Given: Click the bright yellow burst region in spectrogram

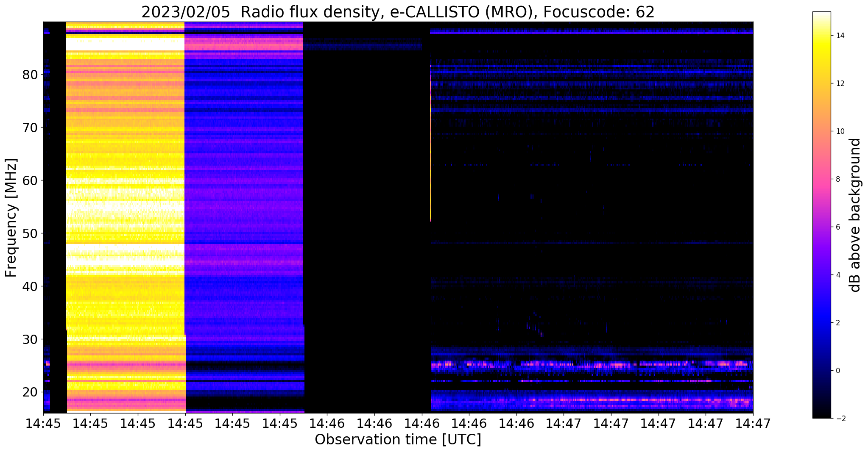Looking at the screenshot, I should tap(126, 217).
